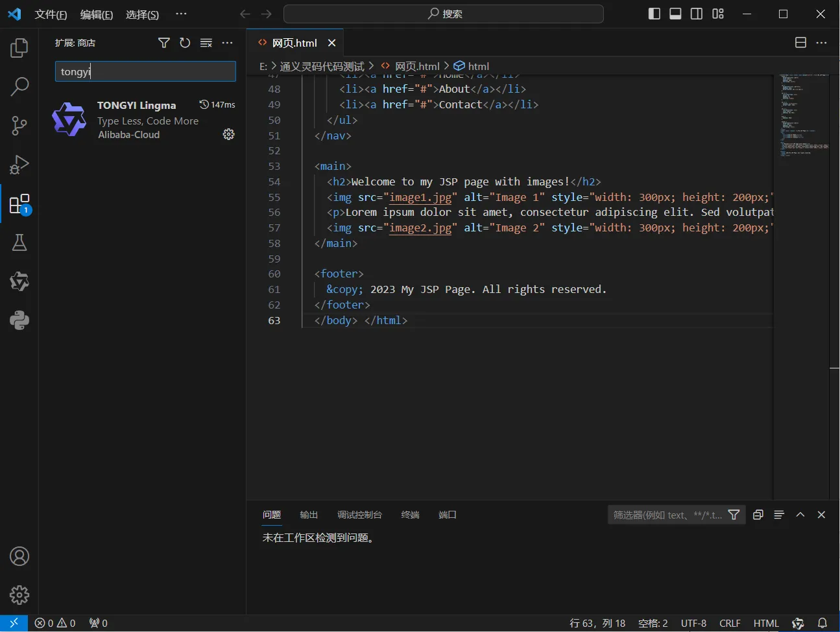Open the 编辑 menu

pos(96,14)
